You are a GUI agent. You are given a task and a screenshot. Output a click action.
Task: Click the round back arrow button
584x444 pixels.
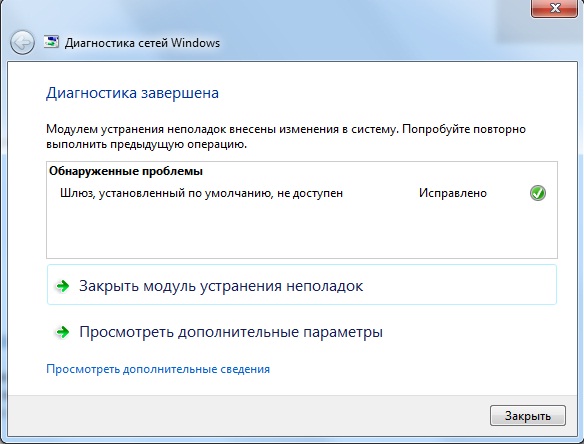[22, 42]
